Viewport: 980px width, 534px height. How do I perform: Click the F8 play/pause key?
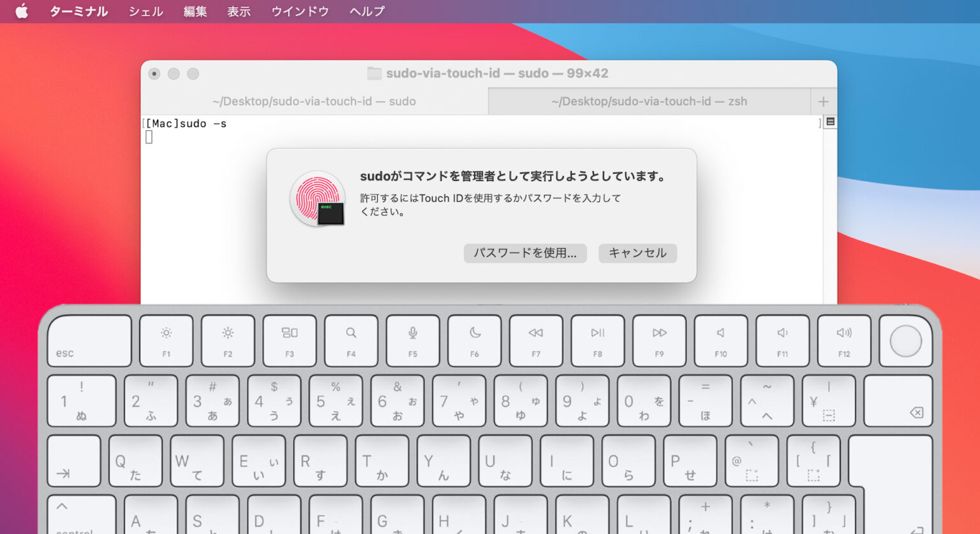(598, 341)
